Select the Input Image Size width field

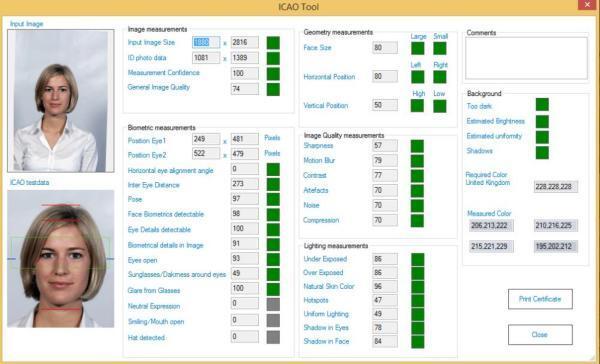point(206,42)
